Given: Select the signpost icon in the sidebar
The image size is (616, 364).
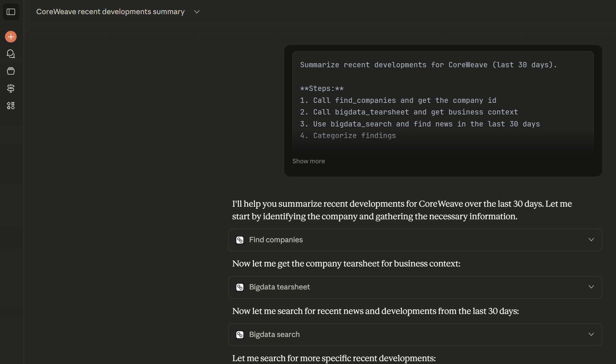Looking at the screenshot, I should pos(11,88).
